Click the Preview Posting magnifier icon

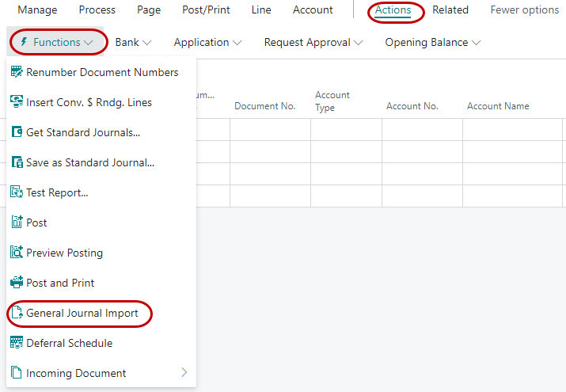(x=17, y=253)
